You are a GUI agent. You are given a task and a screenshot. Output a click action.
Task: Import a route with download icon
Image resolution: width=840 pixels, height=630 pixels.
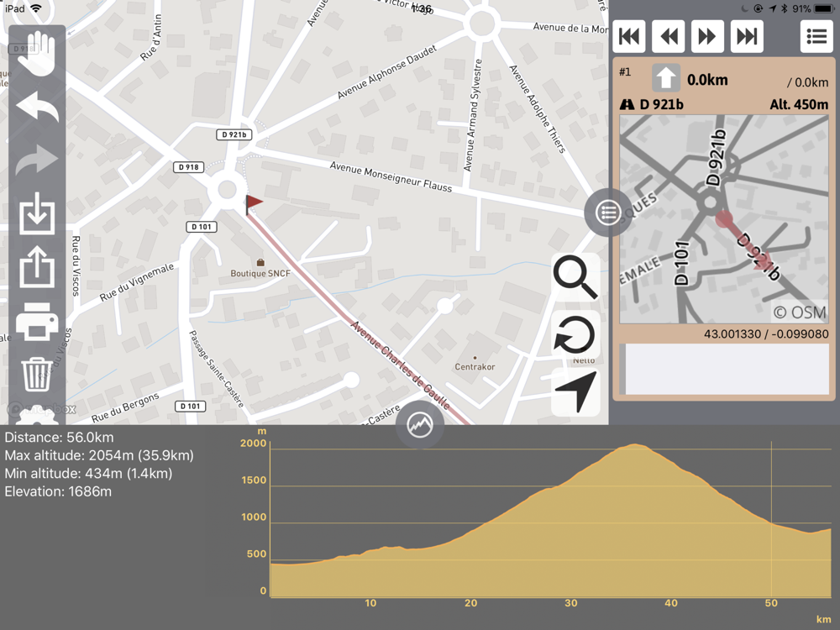coord(37,213)
